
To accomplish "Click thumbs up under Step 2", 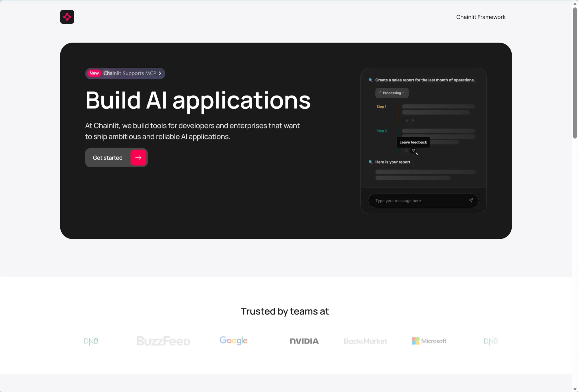I will [x=407, y=150].
